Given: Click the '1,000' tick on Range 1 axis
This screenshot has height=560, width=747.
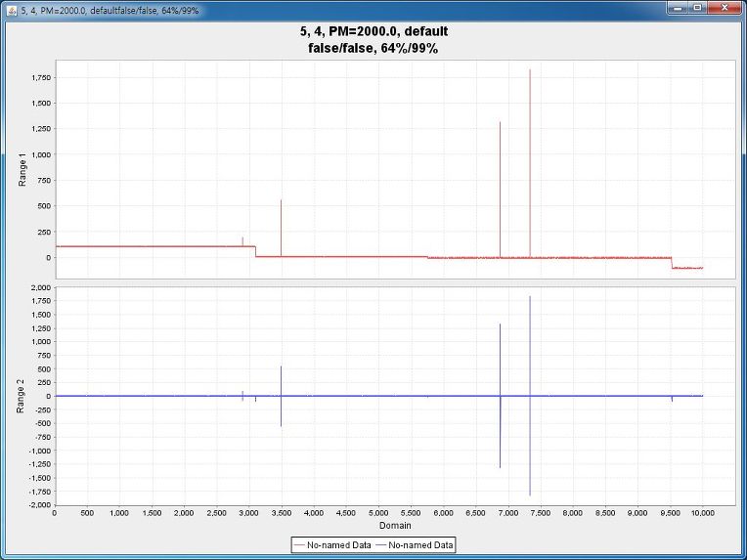Looking at the screenshot, I should tap(41, 154).
